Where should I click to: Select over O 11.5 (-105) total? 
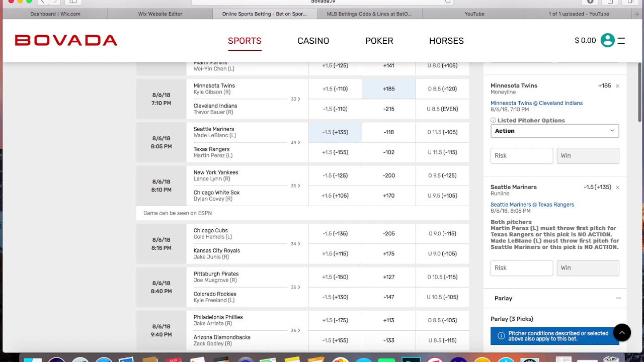click(x=442, y=132)
